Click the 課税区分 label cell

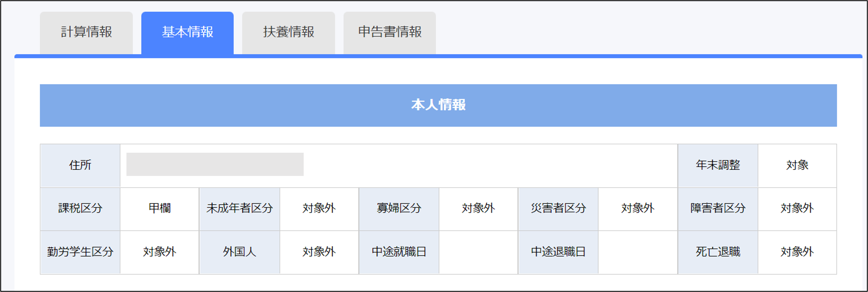click(x=80, y=209)
